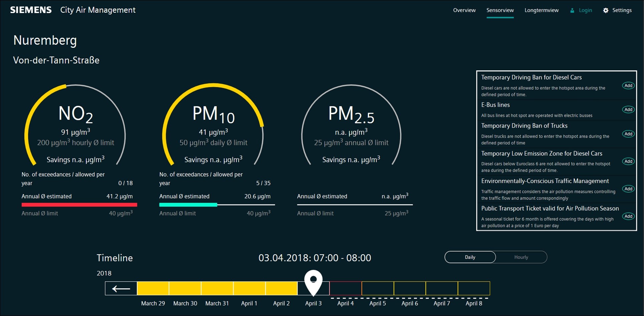Open the Overview tab

pyautogui.click(x=464, y=10)
